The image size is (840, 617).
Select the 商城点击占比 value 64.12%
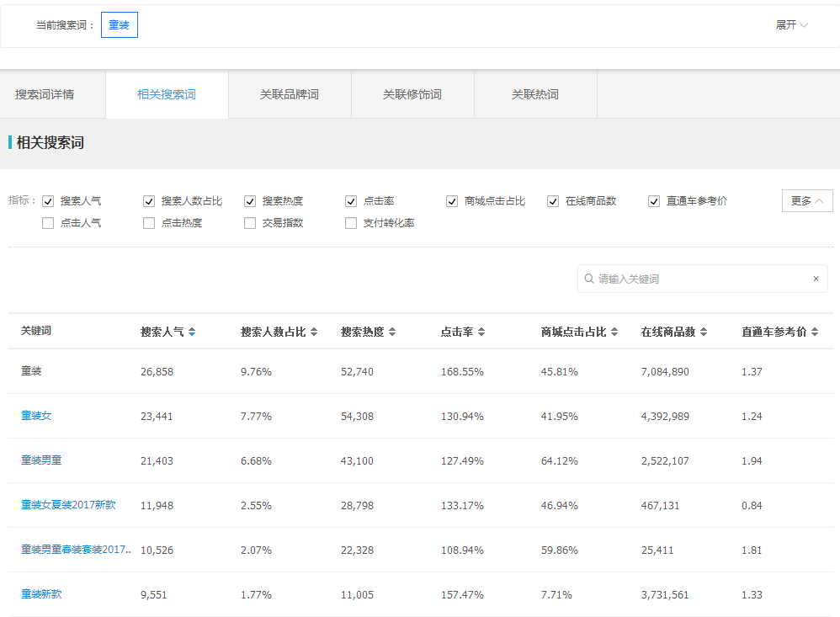559,461
